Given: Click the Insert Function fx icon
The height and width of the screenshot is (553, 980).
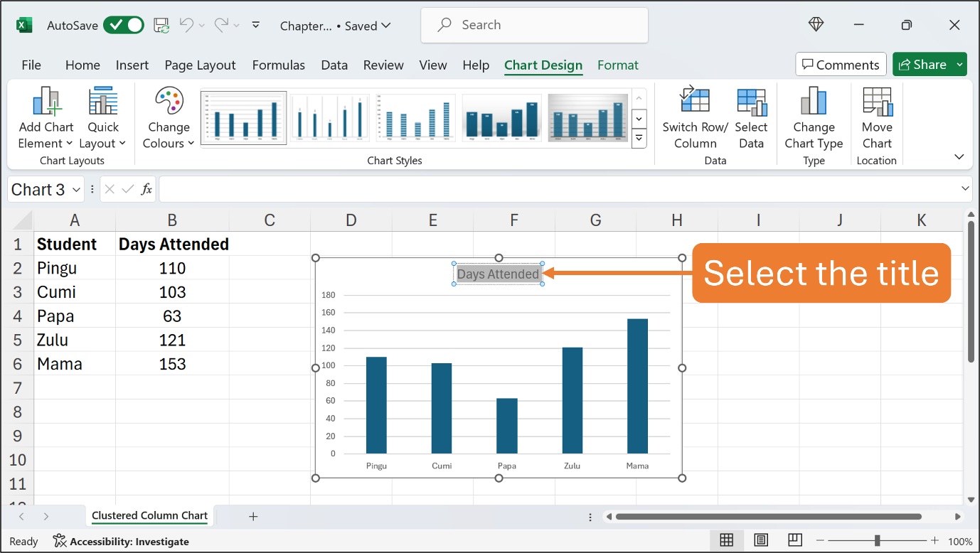Looking at the screenshot, I should pyautogui.click(x=147, y=189).
